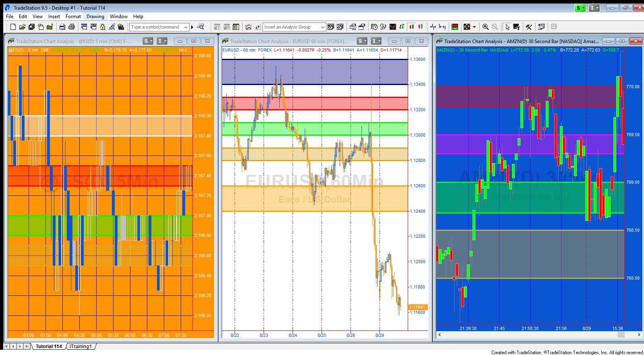Click the padlock Lock icon
The height and width of the screenshot is (355, 644).
coord(103,27)
